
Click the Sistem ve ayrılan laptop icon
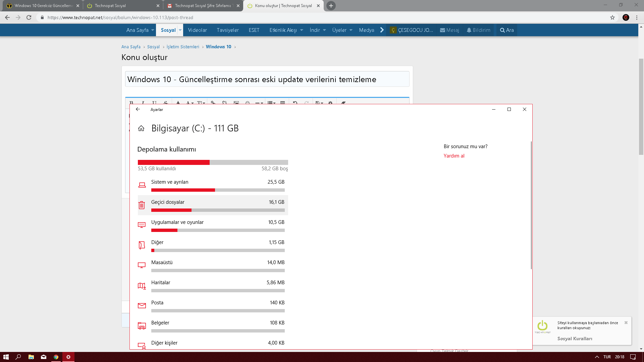[142, 185]
